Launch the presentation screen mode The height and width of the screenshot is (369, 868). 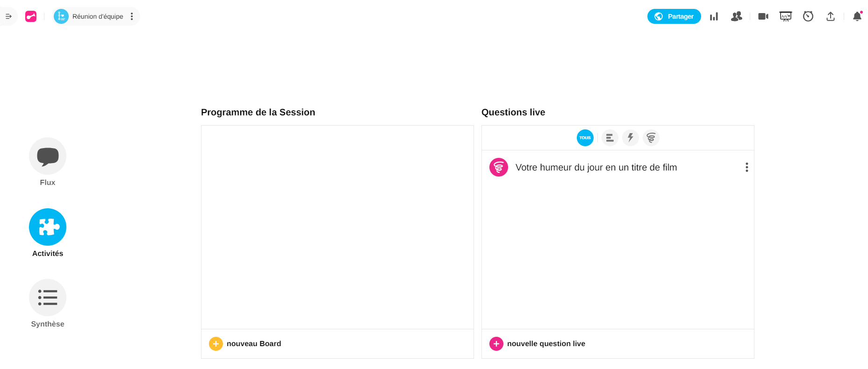pyautogui.click(x=785, y=16)
